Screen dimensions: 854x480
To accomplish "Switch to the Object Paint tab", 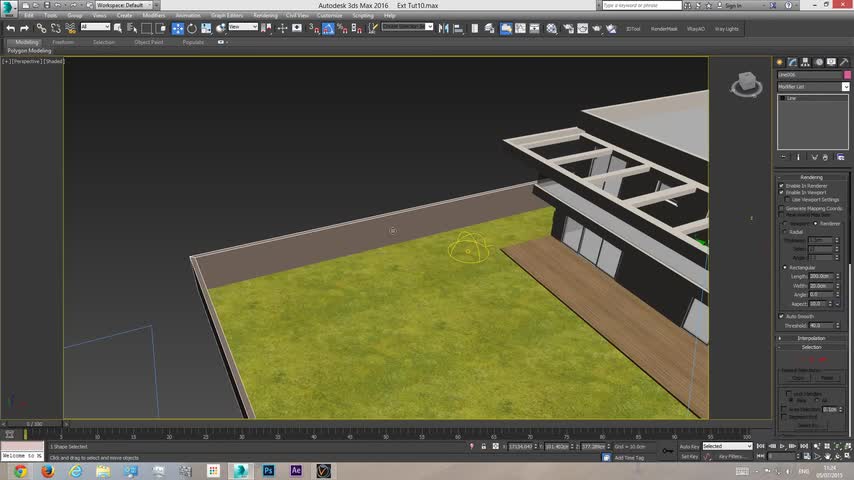I will point(149,42).
